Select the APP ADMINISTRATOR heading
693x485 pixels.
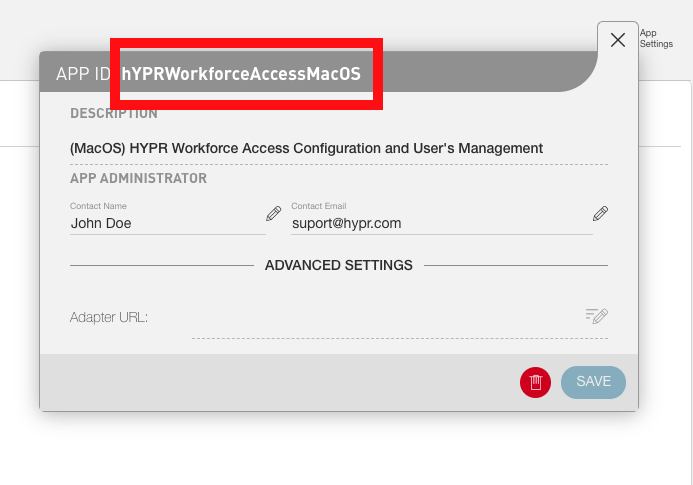coord(138,178)
